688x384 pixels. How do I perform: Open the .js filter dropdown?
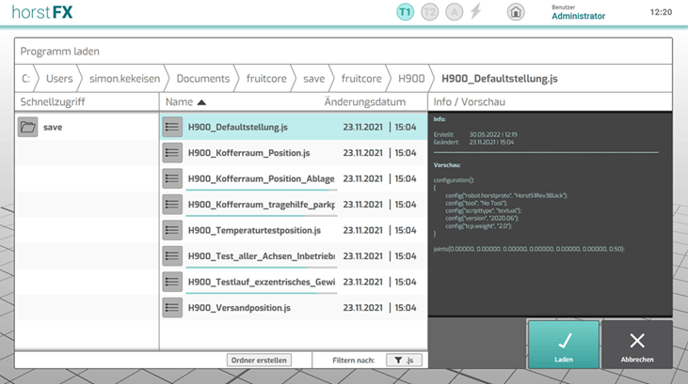[404, 360]
